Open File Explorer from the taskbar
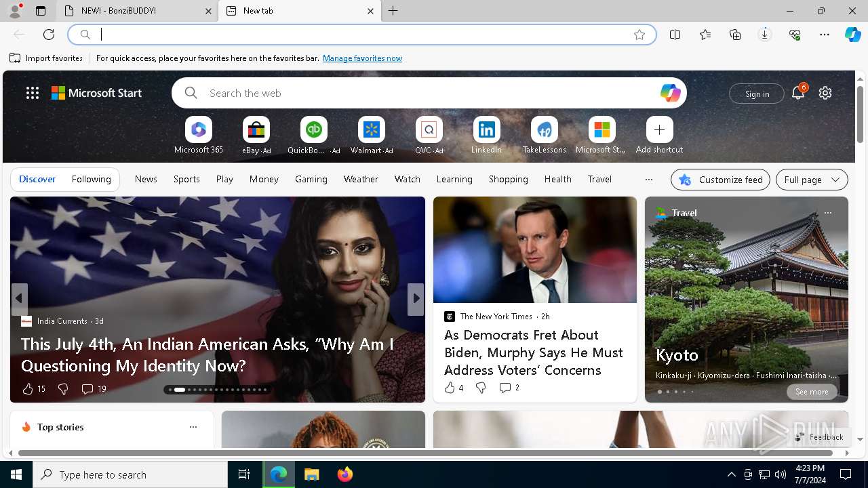868x488 pixels. [x=311, y=474]
